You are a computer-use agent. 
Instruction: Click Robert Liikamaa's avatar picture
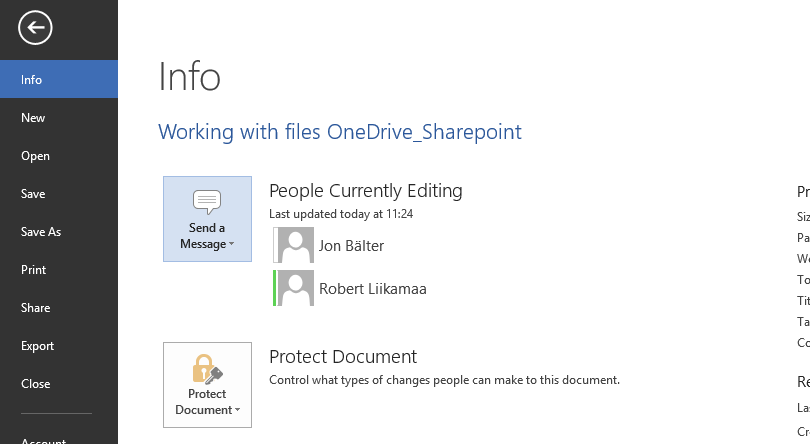click(295, 288)
